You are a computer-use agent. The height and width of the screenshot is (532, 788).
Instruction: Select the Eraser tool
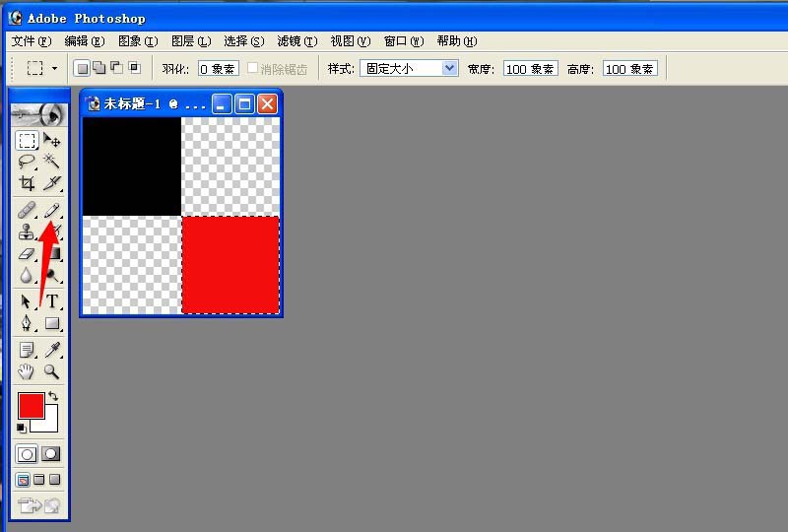point(27,253)
